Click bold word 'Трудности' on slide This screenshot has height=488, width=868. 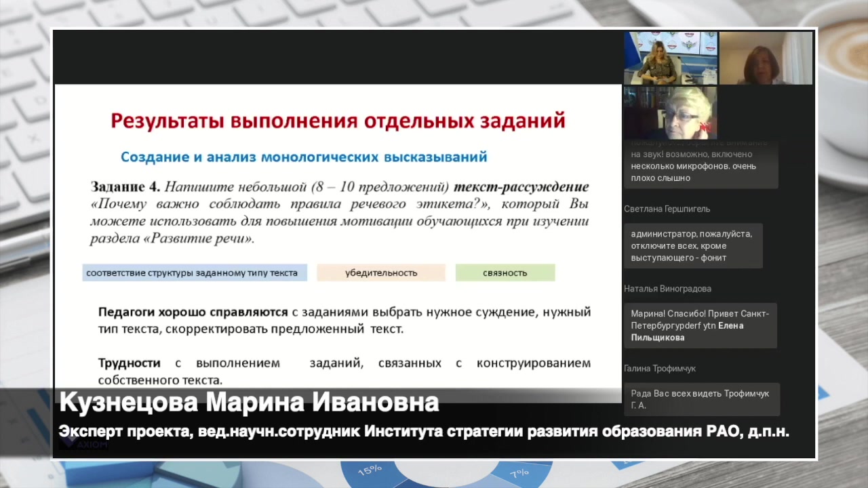tap(130, 363)
